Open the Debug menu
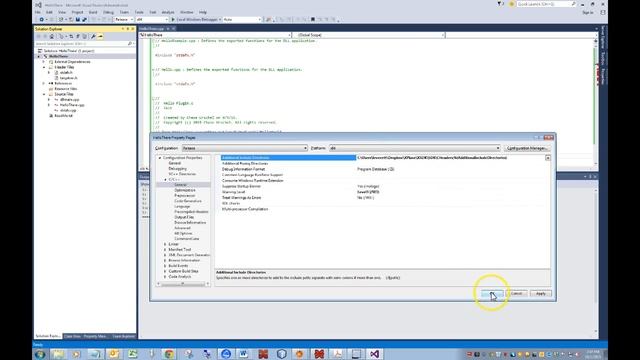Screen dimensions: 640x360 [x=108, y=12]
